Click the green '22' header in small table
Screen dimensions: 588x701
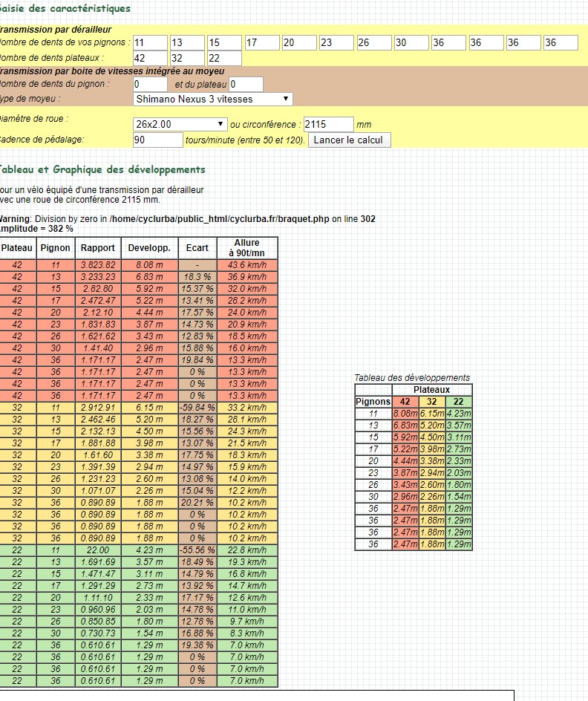(x=459, y=402)
